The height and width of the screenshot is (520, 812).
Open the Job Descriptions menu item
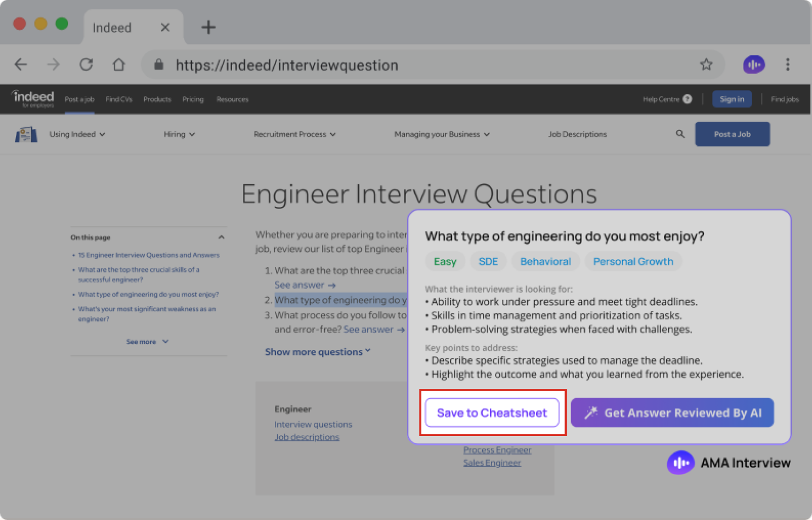(577, 134)
